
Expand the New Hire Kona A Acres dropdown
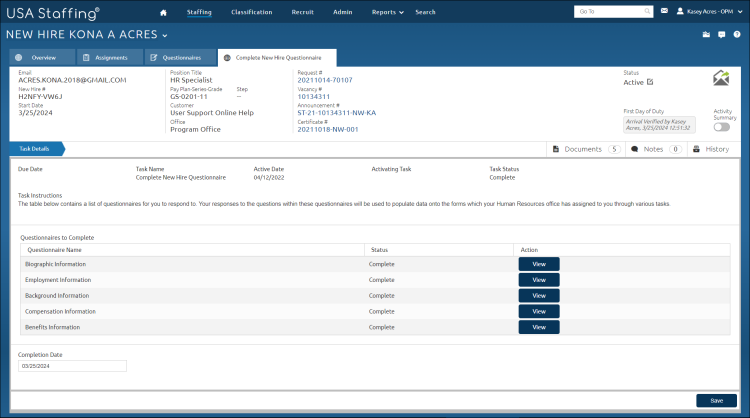(165, 35)
